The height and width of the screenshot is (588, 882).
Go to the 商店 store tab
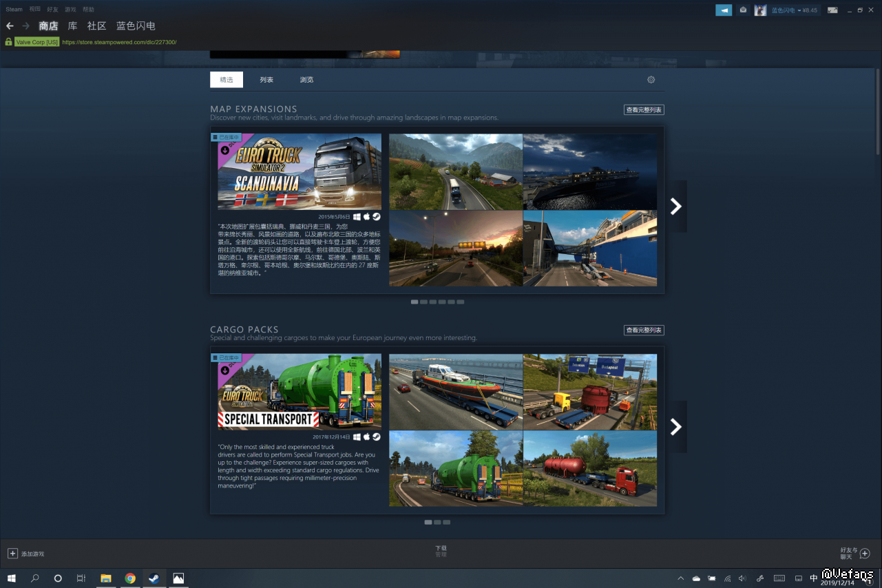tap(48, 25)
